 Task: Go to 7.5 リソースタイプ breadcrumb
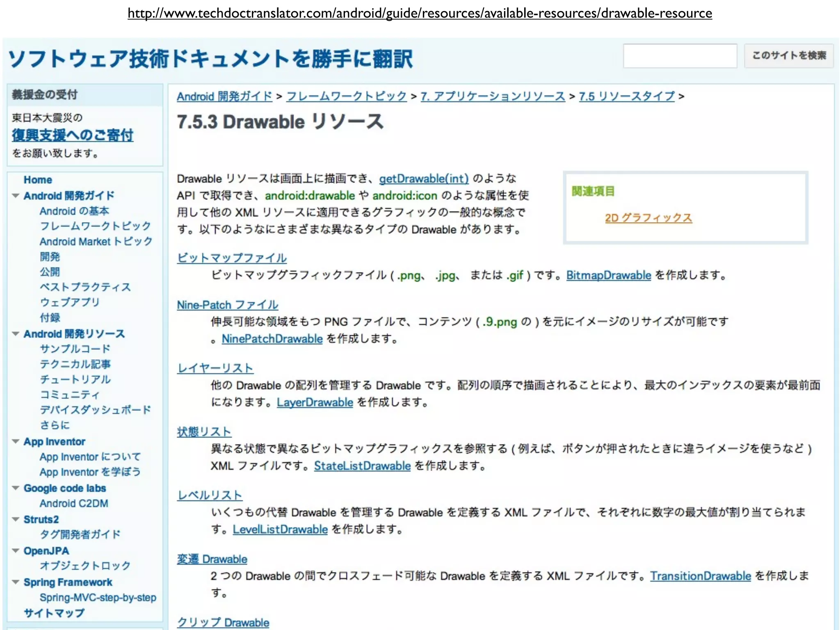coord(627,96)
